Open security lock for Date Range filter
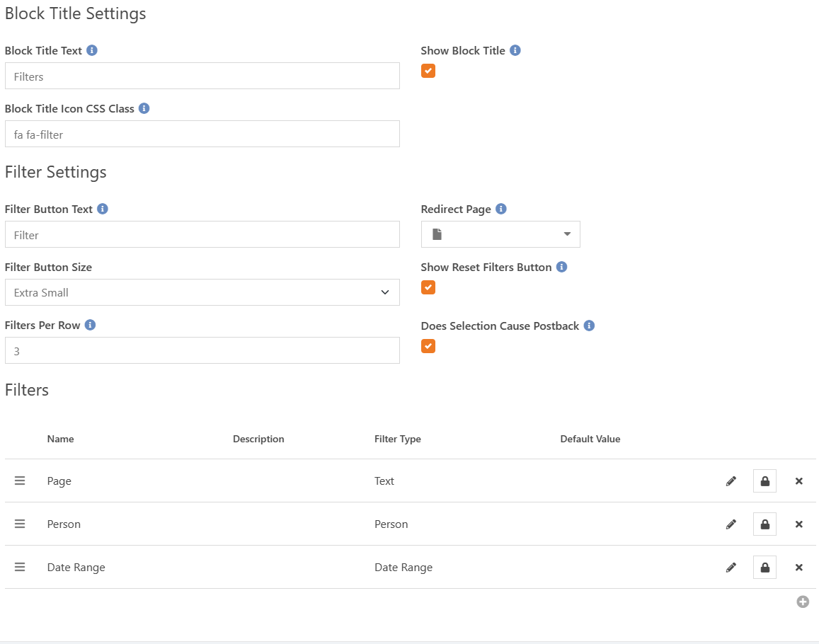Screen dimensions: 819x644 [764, 568]
